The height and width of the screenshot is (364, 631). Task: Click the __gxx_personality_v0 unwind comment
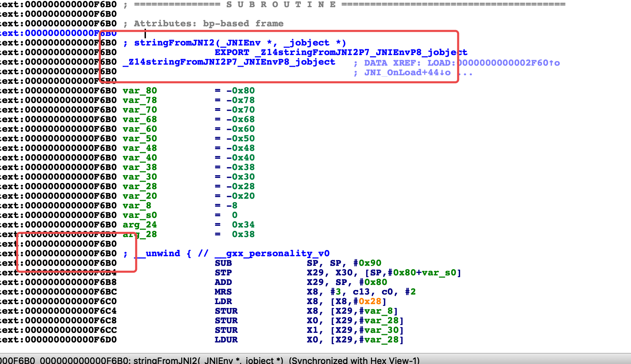[272, 253]
